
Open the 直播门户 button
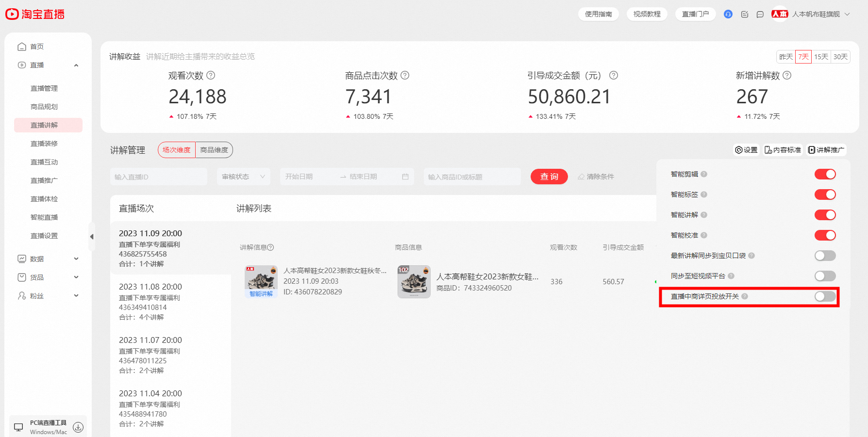coord(696,14)
